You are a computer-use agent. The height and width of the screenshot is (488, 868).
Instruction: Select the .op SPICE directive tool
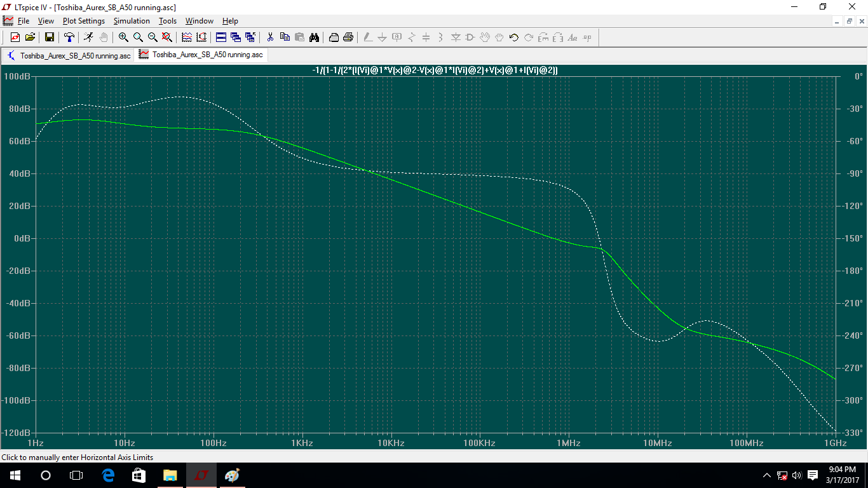pyautogui.click(x=587, y=37)
